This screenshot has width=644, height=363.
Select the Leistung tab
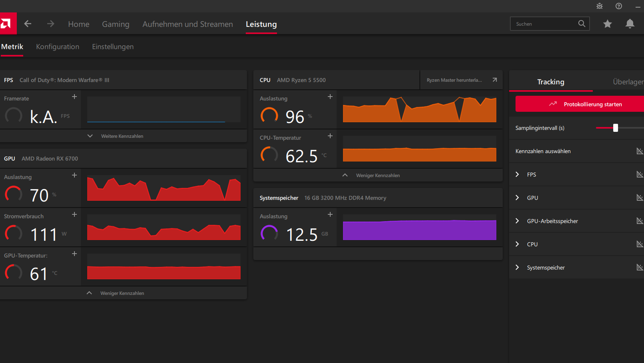tap(261, 24)
